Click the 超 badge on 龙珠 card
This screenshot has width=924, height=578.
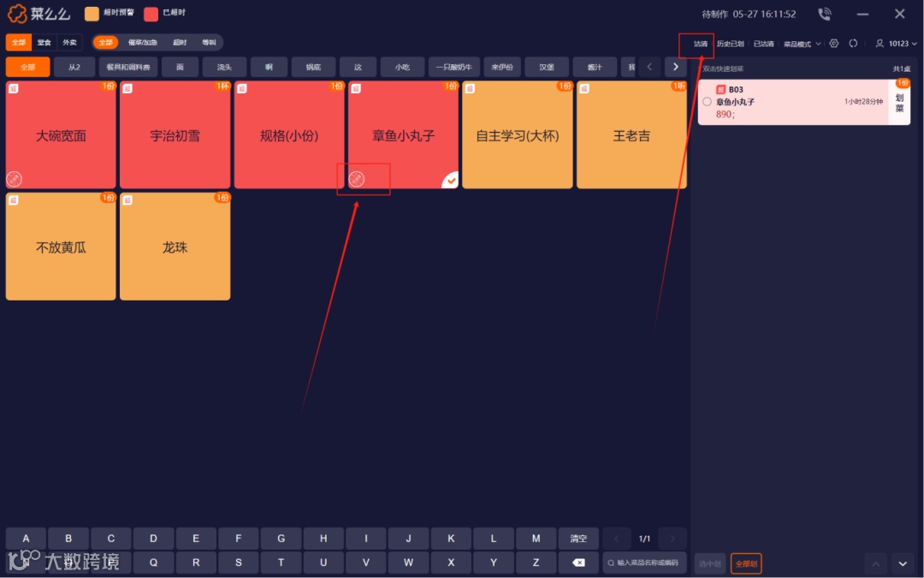click(127, 200)
